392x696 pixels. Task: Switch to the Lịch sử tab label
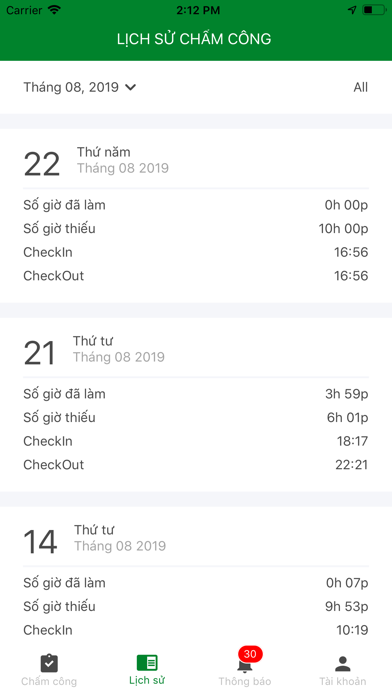pyautogui.click(x=147, y=680)
